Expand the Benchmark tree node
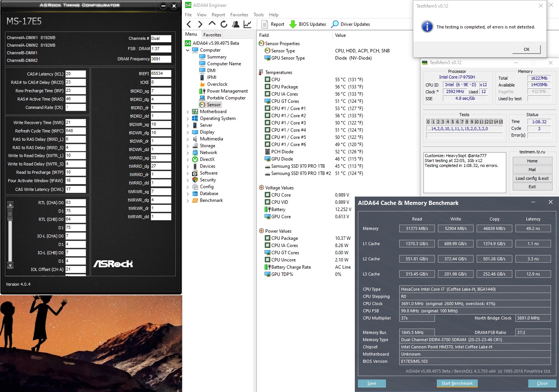 188,201
